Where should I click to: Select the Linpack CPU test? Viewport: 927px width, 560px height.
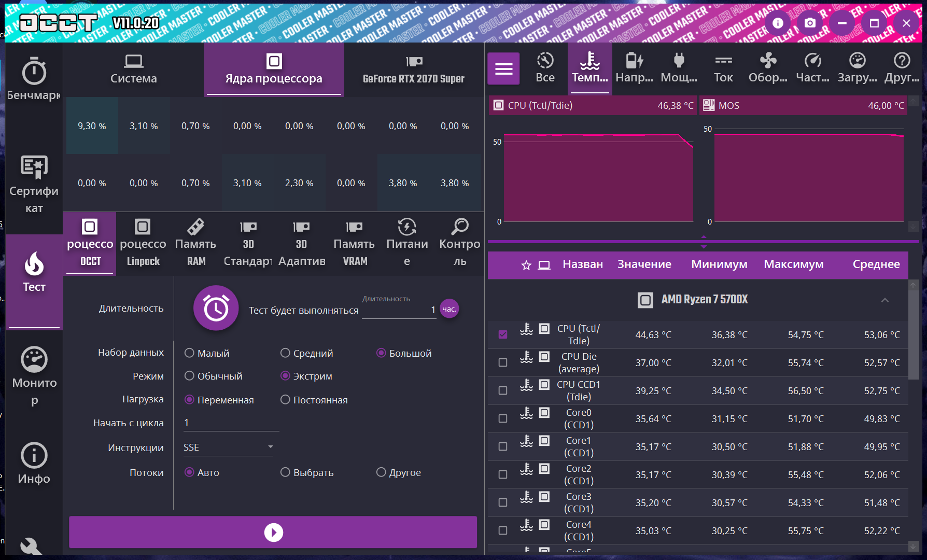pyautogui.click(x=143, y=243)
